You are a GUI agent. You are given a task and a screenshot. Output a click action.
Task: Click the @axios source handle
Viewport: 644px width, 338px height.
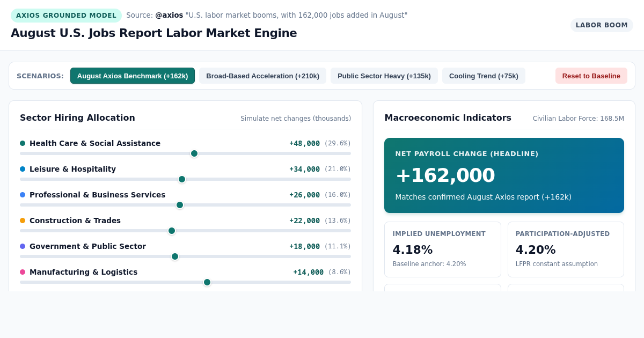(169, 15)
